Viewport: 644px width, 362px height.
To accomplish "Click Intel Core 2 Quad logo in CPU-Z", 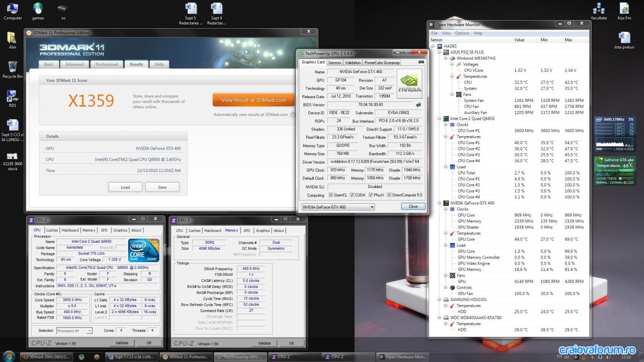I will point(143,250).
